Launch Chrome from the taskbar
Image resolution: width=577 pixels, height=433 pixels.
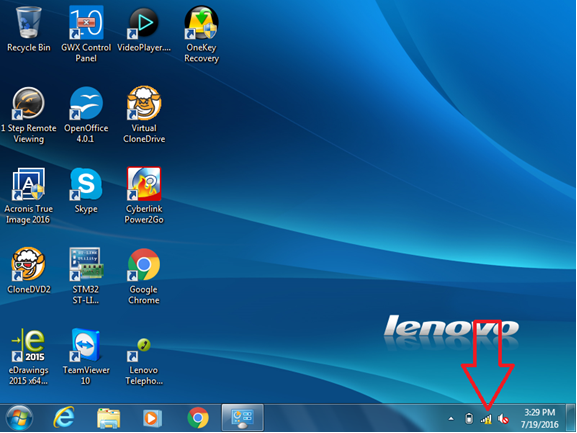coord(198,418)
